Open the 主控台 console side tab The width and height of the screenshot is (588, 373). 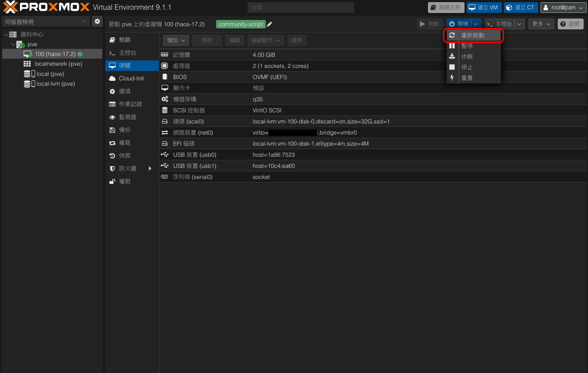tap(132, 53)
